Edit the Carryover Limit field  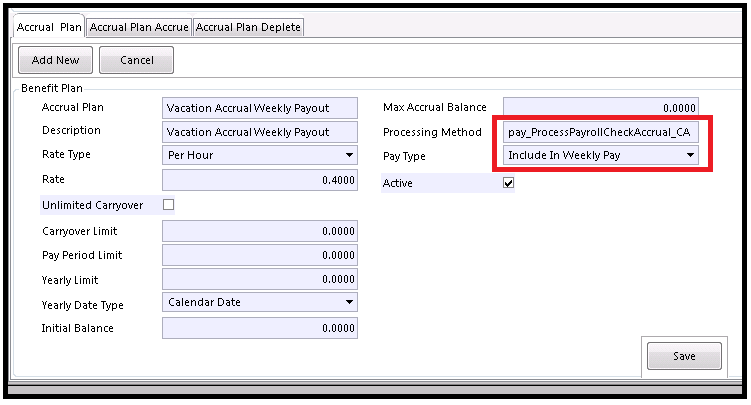click(260, 231)
